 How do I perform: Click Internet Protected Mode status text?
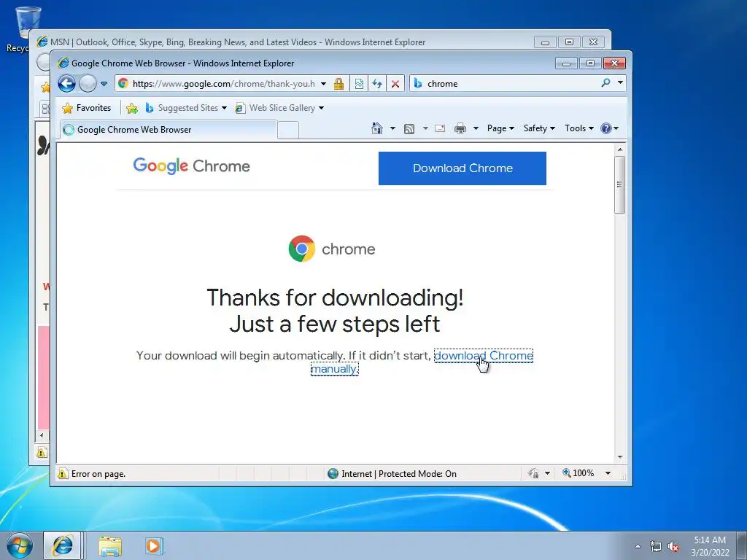click(399, 474)
